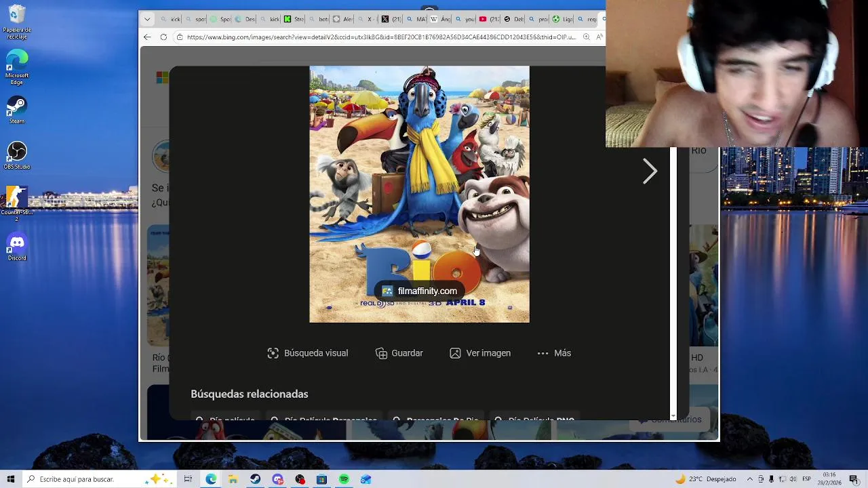
Task: Open Steam from the taskbar
Action: coord(255,479)
